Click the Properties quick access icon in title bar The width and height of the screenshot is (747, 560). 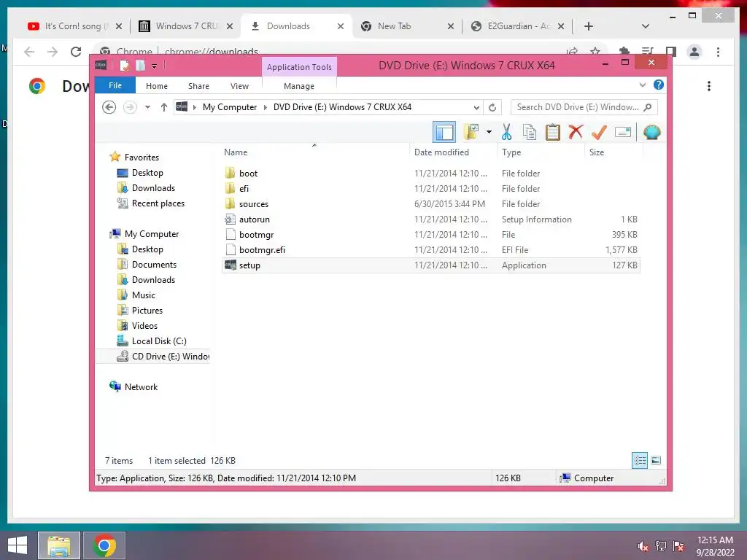pos(124,66)
